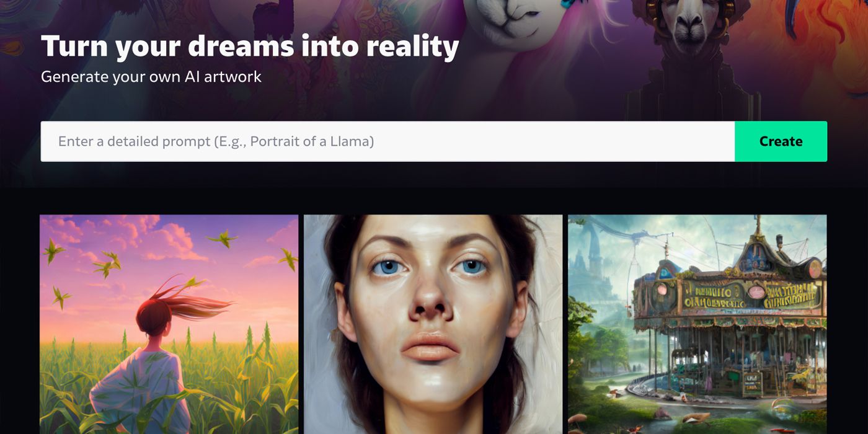Open the girl in cornfield artwork
The width and height of the screenshot is (868, 434).
tap(169, 324)
